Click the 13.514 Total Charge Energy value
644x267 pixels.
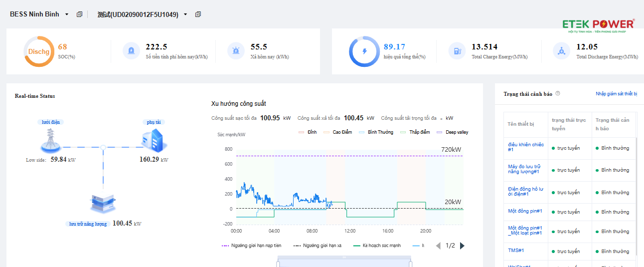tap(484, 47)
